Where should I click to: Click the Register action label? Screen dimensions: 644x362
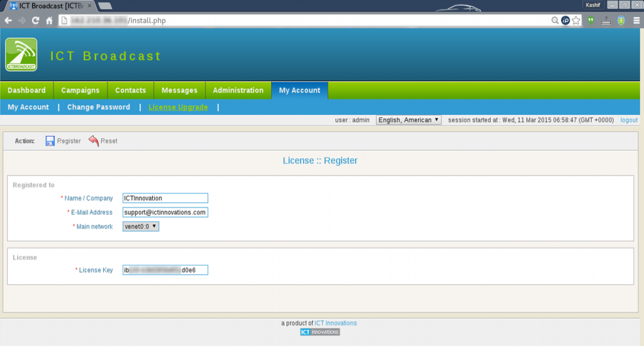pyautogui.click(x=69, y=141)
